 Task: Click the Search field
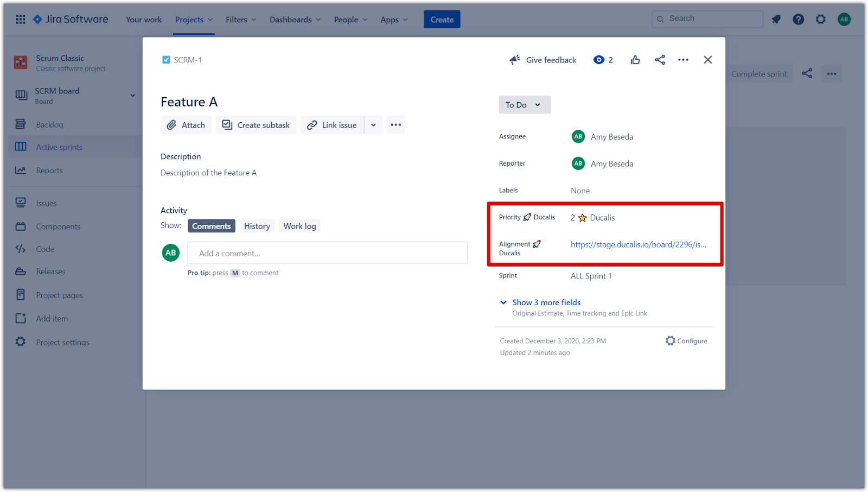point(707,18)
